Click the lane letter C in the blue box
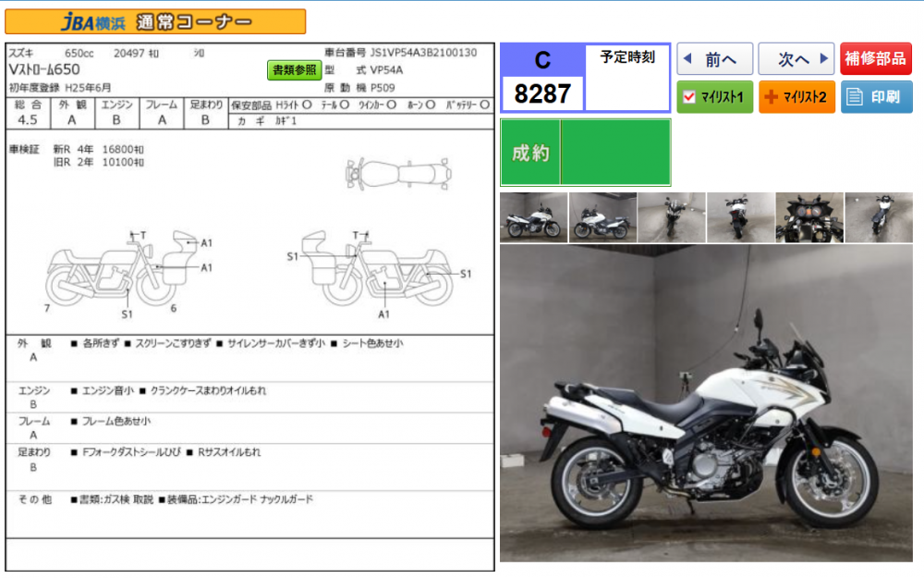This screenshot has height=578, width=924. [x=542, y=60]
